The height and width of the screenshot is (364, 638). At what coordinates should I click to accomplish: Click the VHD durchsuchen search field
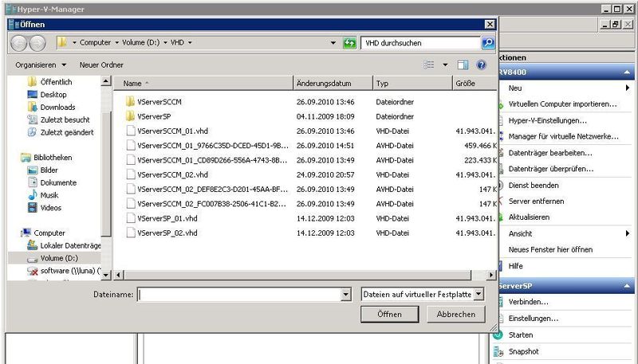(420, 43)
